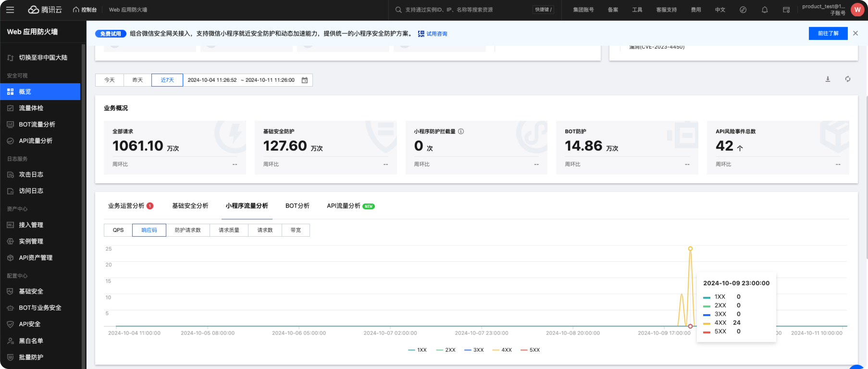Open 黑白名单 in the sidebar
The height and width of the screenshot is (369, 868).
40,341
